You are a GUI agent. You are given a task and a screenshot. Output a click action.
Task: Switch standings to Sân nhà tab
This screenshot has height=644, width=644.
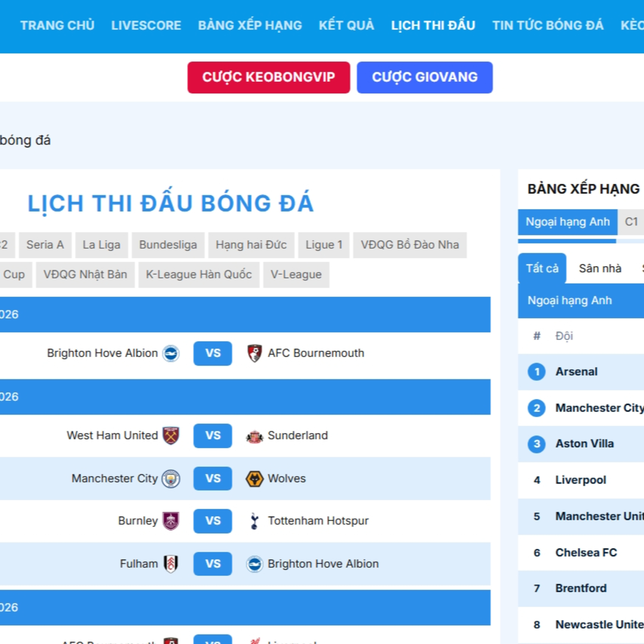[600, 268]
